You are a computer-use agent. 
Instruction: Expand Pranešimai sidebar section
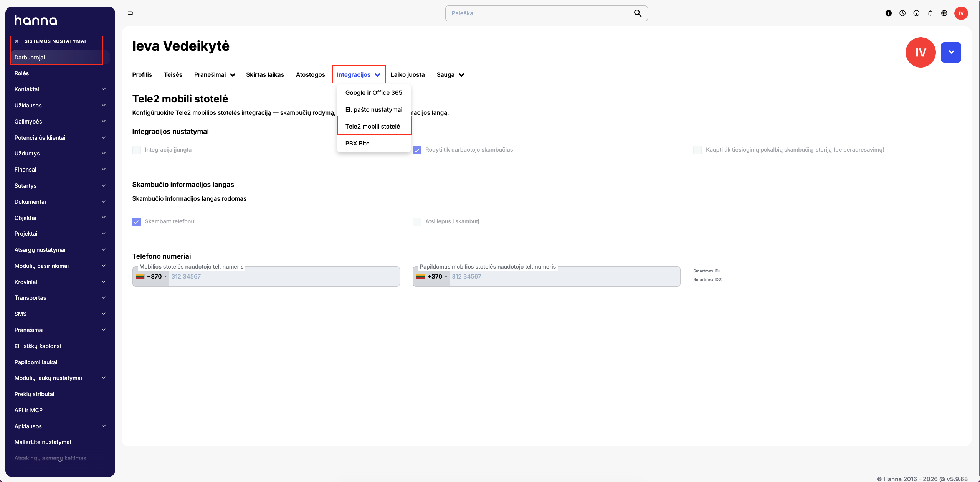[60, 330]
